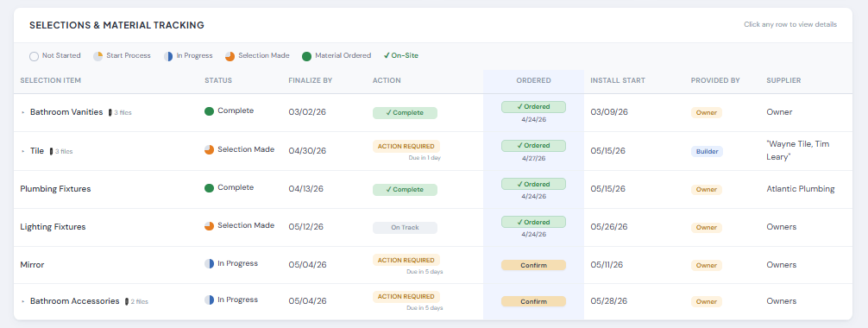Expand the Bathroom Accessories row arrow
Image resolution: width=868 pixels, height=328 pixels.
pos(23,301)
